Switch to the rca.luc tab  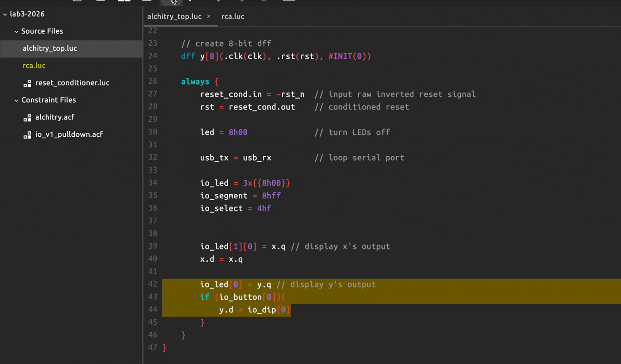pos(233,16)
